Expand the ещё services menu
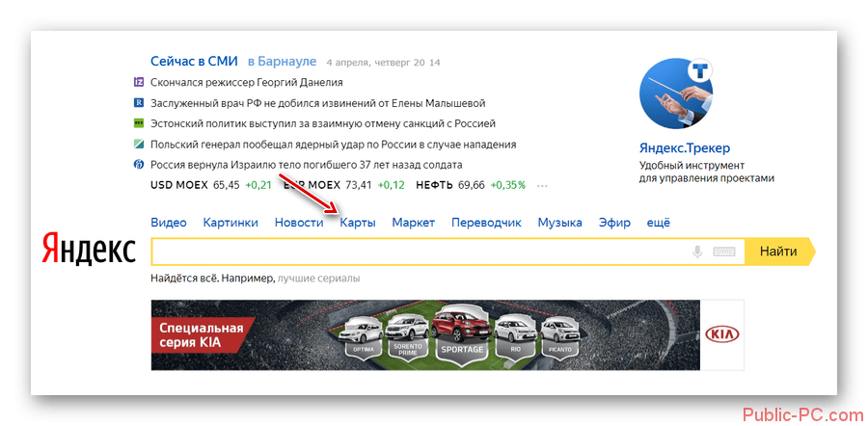Screen dimensions: 868x426 coord(658,223)
